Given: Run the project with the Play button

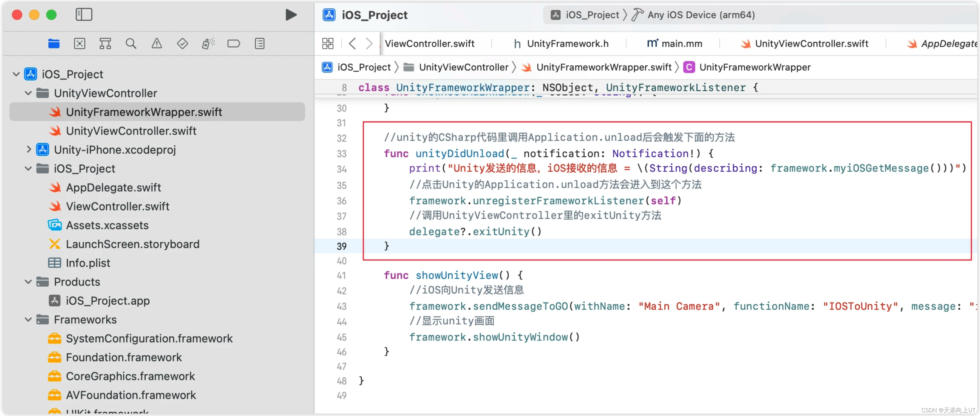Looking at the screenshot, I should pyautogui.click(x=291, y=15).
